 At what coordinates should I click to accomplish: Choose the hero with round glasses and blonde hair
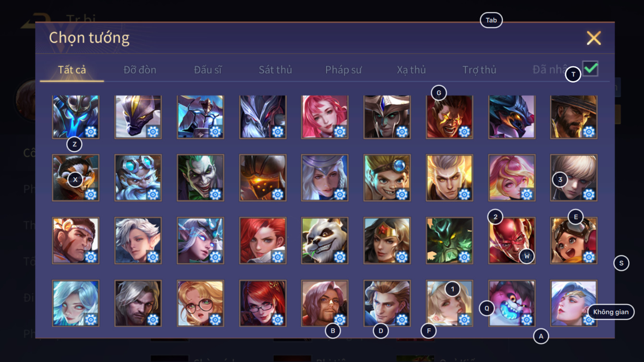click(x=200, y=303)
